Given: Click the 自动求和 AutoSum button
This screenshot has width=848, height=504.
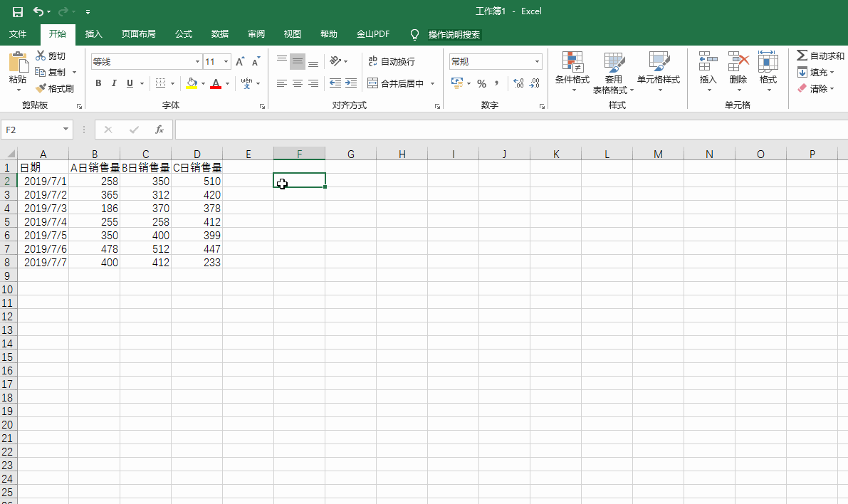Looking at the screenshot, I should point(820,56).
